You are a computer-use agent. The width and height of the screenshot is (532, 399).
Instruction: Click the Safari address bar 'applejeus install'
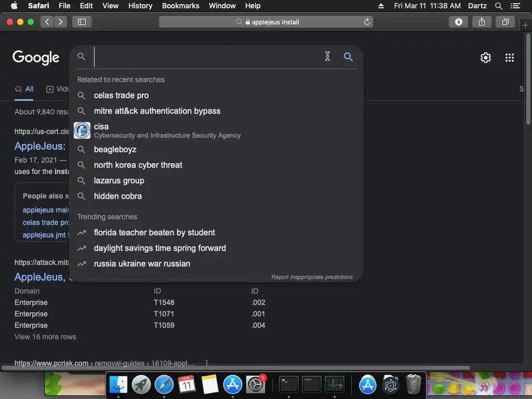tap(265, 22)
